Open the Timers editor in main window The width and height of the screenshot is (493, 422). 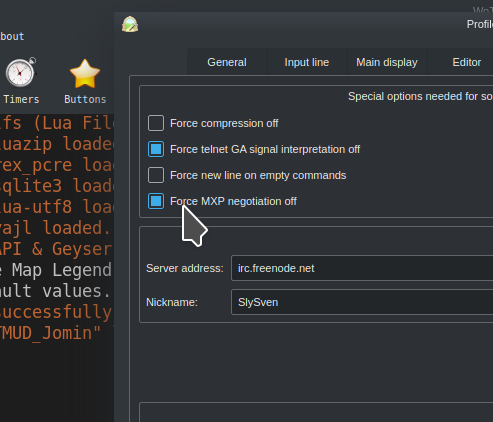[x=21, y=82]
